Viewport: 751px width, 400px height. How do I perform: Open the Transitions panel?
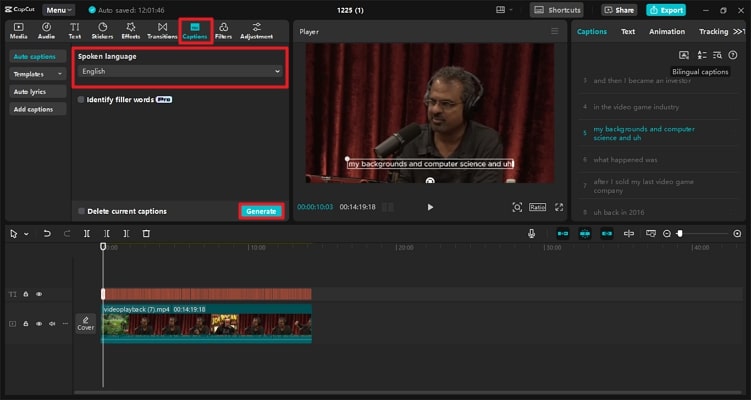(x=162, y=31)
